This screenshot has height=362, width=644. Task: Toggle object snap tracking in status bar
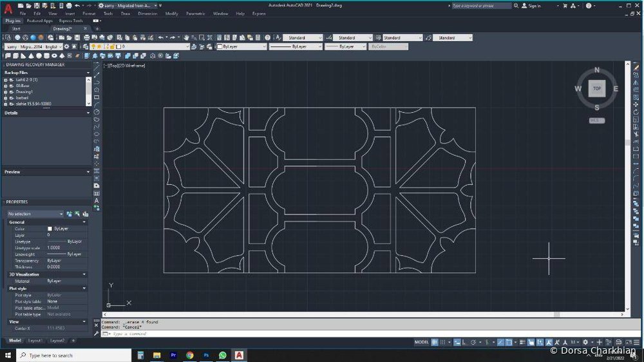pyautogui.click(x=500, y=342)
